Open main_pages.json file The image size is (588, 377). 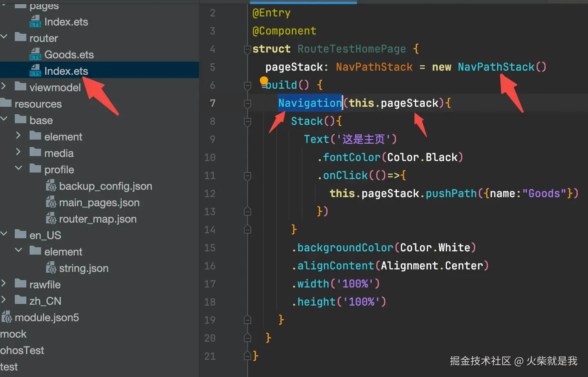[99, 202]
